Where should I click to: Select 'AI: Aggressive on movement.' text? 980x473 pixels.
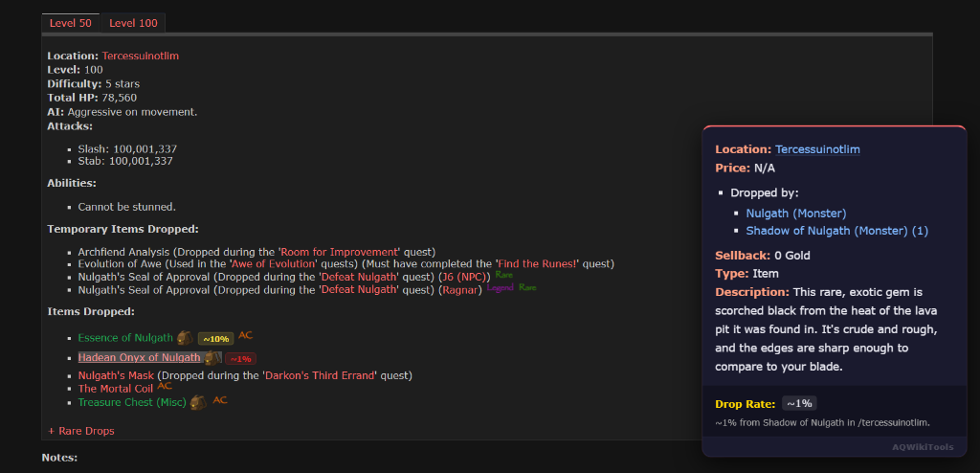click(122, 112)
